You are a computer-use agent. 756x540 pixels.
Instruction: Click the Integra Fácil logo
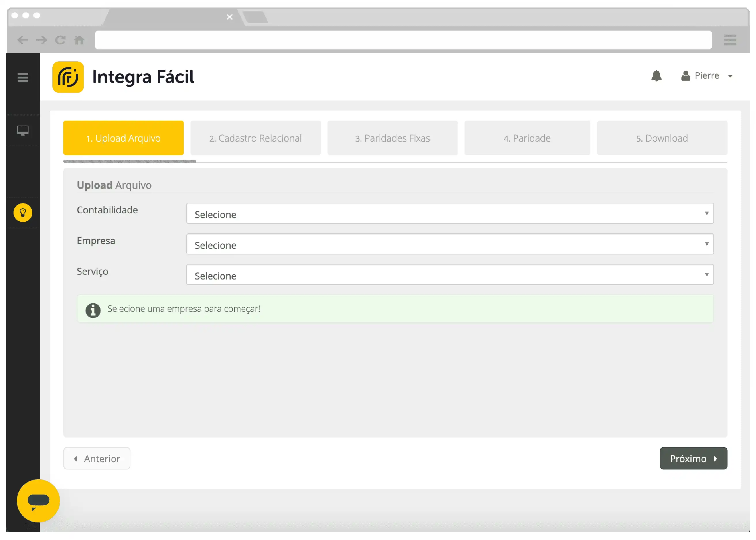[x=68, y=77]
